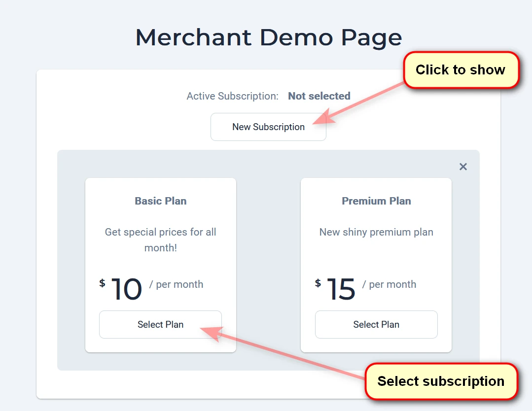Click the Premium Plan heading

click(376, 201)
